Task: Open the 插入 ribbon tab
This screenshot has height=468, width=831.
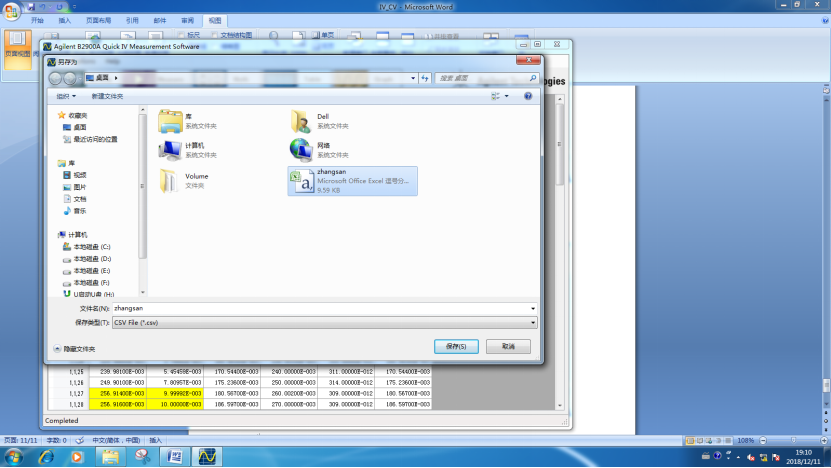Action: (65, 21)
